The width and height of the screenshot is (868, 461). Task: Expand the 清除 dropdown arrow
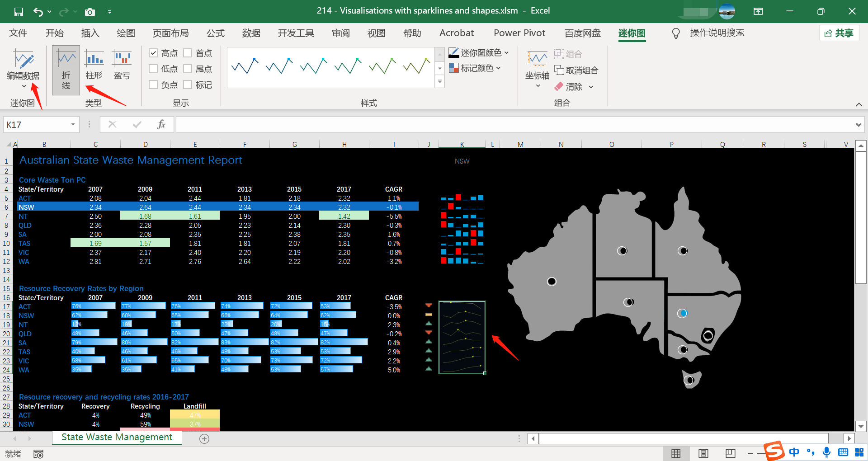tap(591, 87)
